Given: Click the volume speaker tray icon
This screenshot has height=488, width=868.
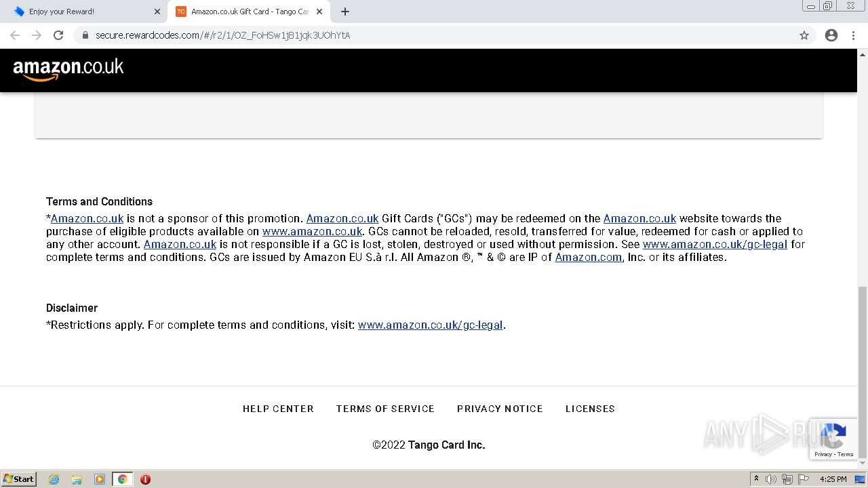Looking at the screenshot, I should click(x=770, y=479).
